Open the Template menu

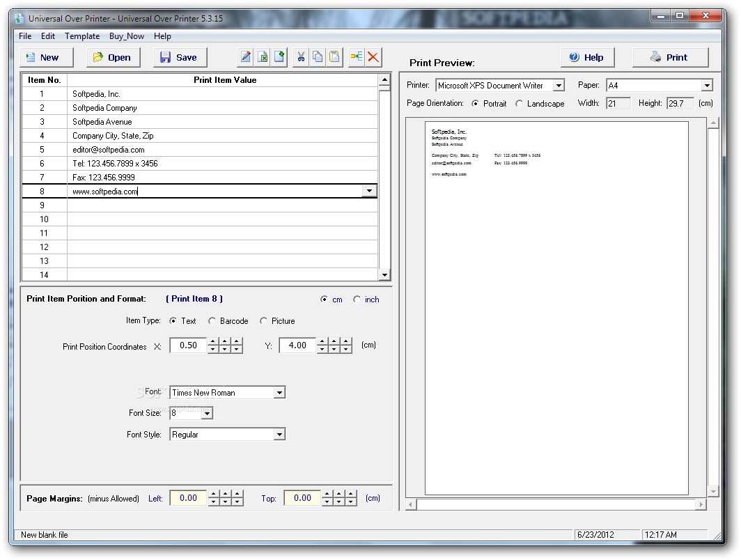coord(82,36)
